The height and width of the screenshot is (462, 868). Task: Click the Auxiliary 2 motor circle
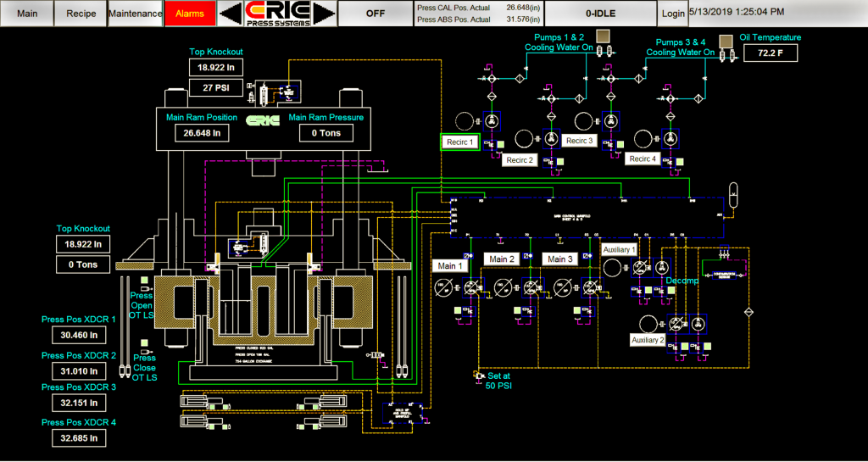pyautogui.click(x=648, y=324)
